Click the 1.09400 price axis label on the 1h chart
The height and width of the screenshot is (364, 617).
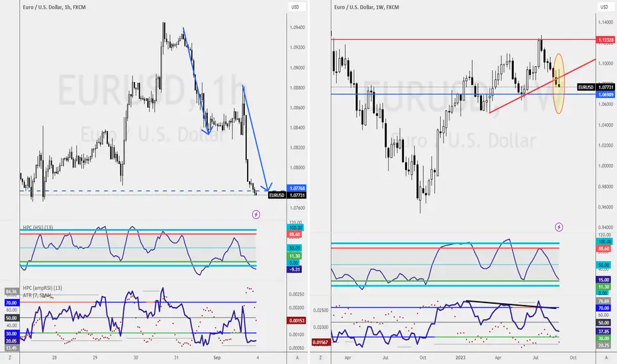(297, 28)
